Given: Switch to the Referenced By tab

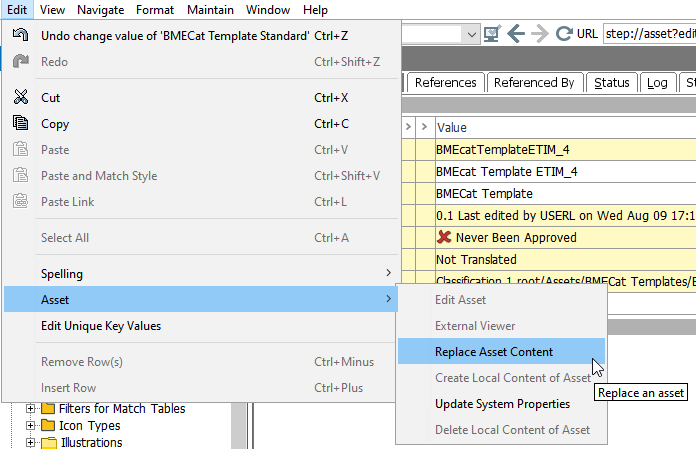Looking at the screenshot, I should (x=533, y=83).
